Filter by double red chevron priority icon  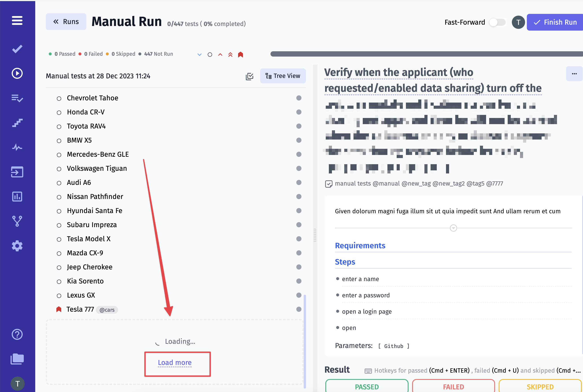pos(230,55)
